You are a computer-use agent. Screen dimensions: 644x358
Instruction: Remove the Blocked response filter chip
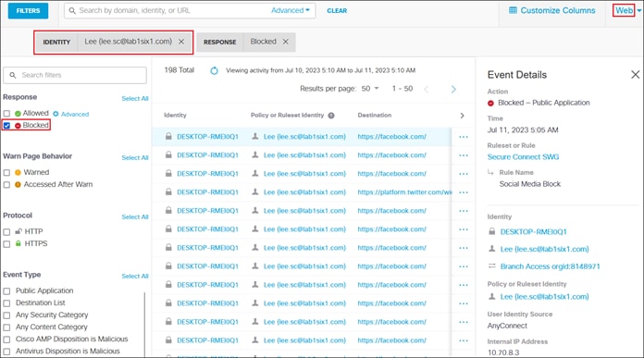(285, 42)
